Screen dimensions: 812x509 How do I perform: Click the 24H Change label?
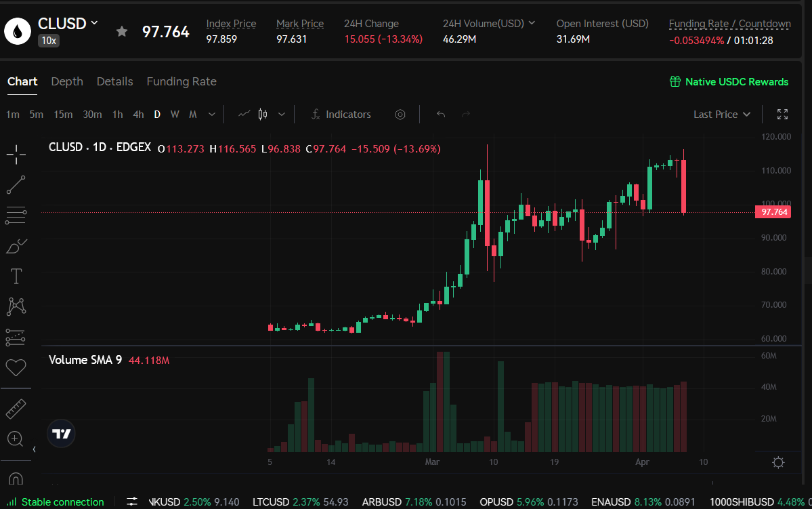371,24
